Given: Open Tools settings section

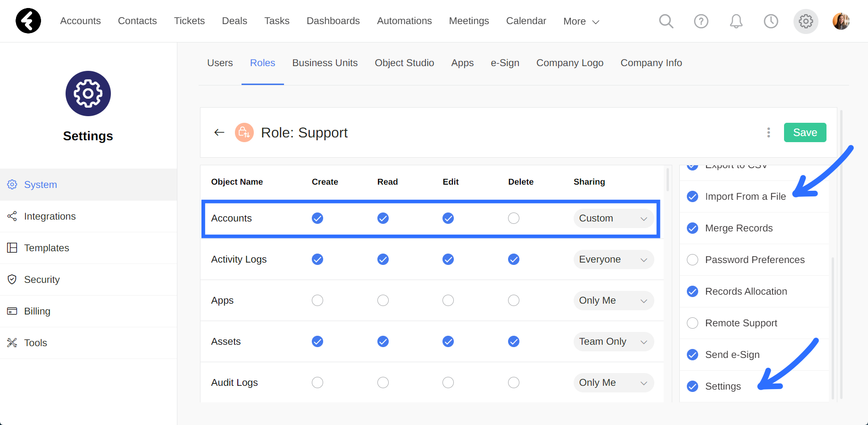Looking at the screenshot, I should 88,343.
